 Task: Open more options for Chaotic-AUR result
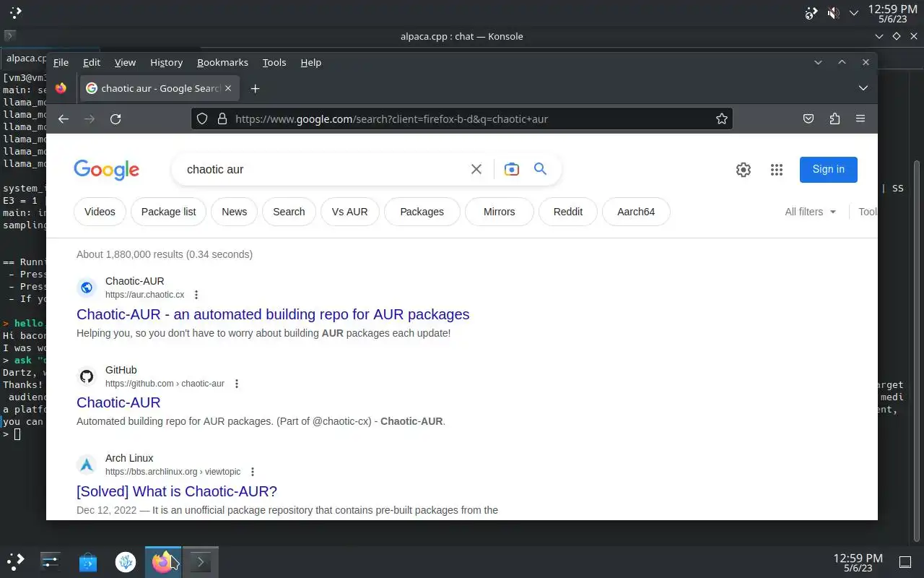click(196, 295)
